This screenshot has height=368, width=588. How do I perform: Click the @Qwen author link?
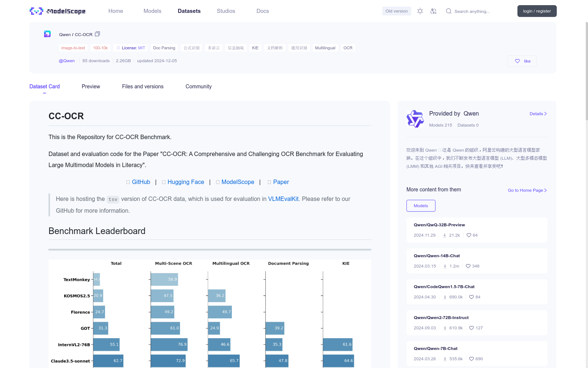67,61
